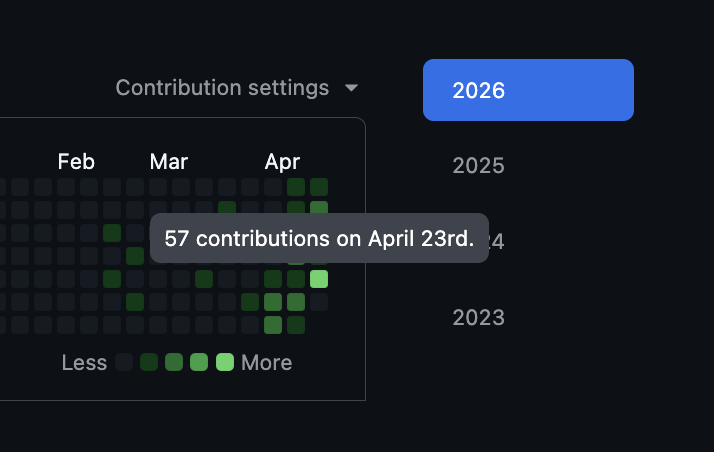714x452 pixels.
Task: Click the medium green cell in the bottom row
Action: [x=273, y=325]
